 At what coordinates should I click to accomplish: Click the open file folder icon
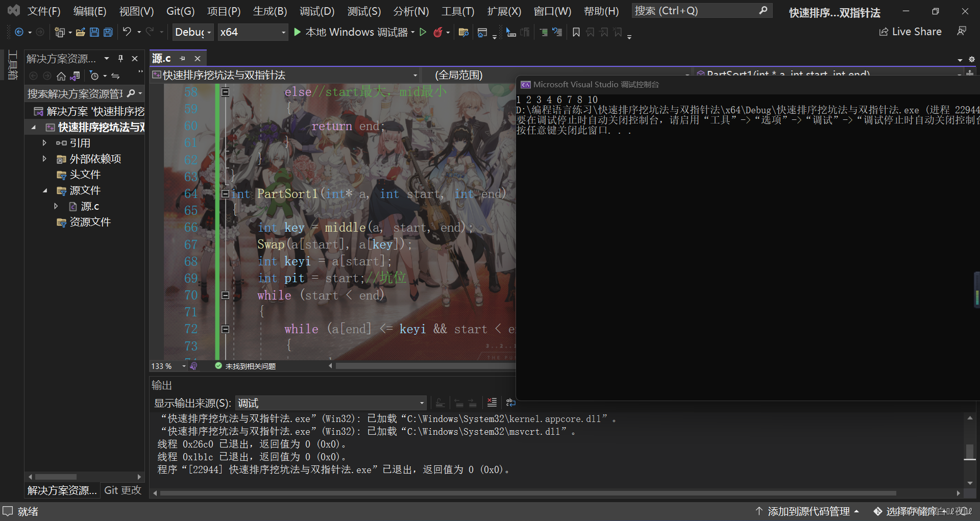click(80, 32)
